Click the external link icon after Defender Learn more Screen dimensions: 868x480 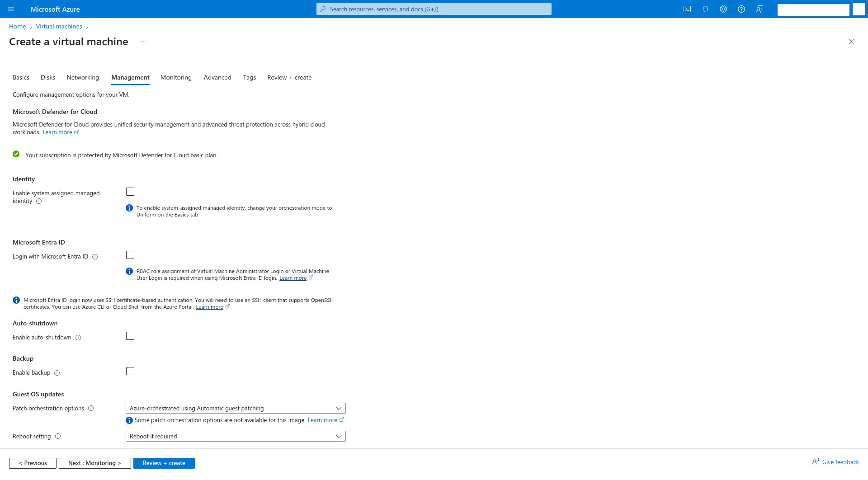coord(76,132)
